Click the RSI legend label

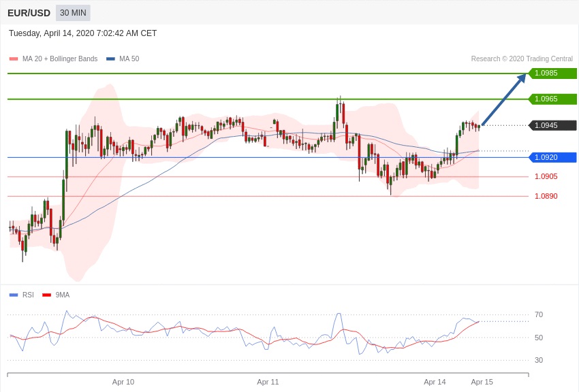[28, 295]
